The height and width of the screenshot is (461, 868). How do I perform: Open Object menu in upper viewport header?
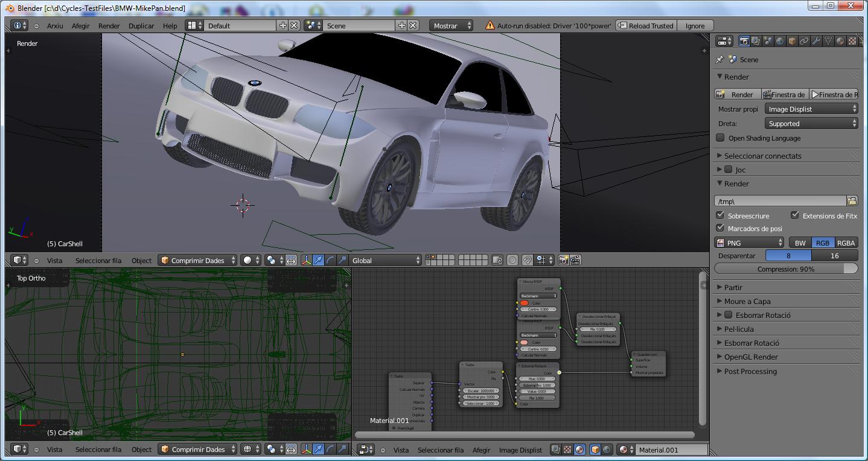(142, 260)
